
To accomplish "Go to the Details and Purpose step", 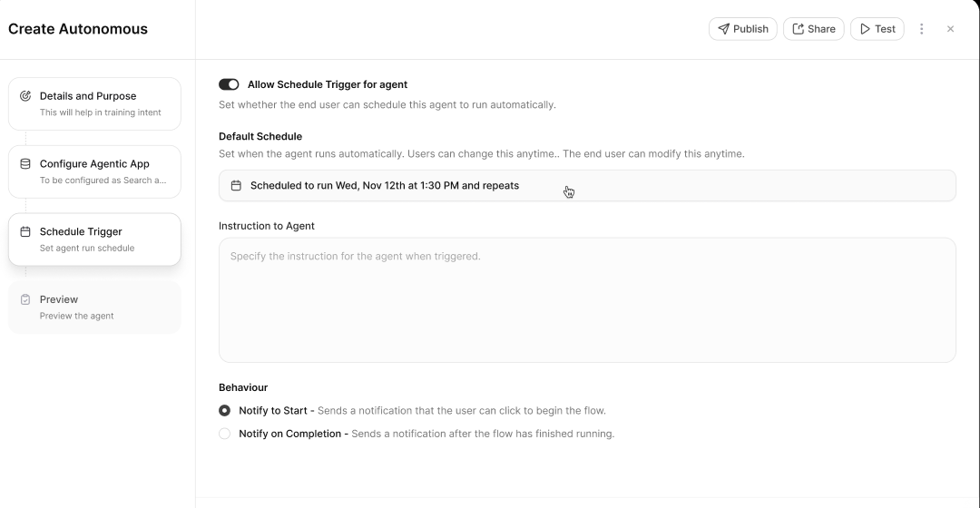I will 94,103.
